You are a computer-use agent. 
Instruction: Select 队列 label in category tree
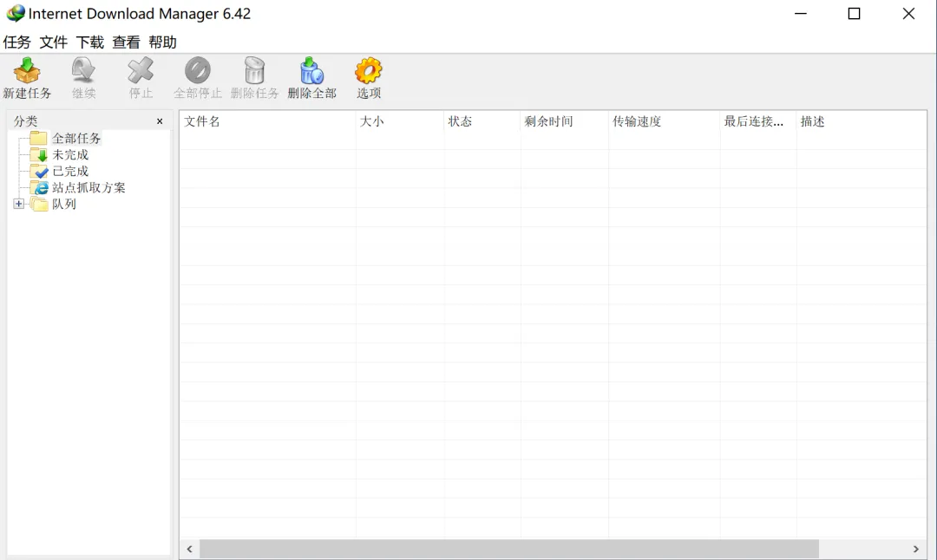tap(64, 205)
